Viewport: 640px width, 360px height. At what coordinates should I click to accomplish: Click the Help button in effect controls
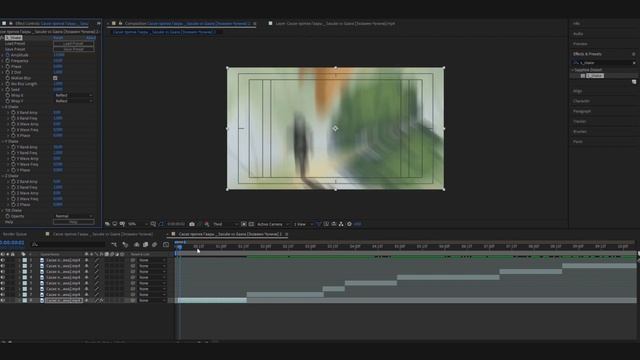73,222
